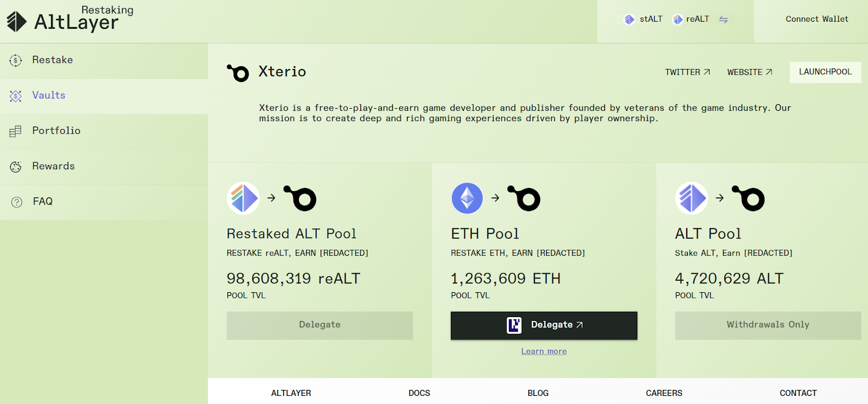
Task: Click the Stake ALT, Earn subtitle
Action: pos(733,253)
